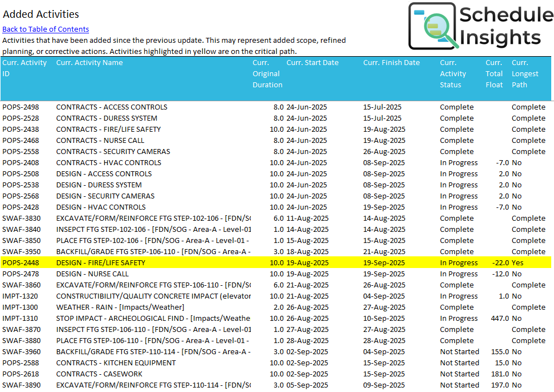Click the Added Activities page title

click(x=41, y=14)
